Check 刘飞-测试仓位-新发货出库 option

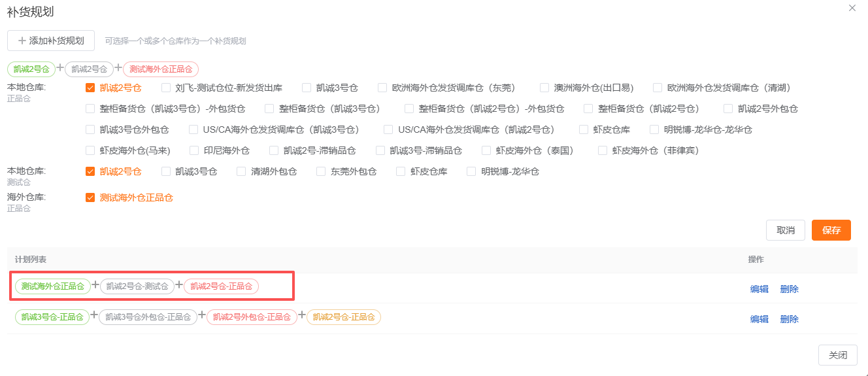coord(166,88)
